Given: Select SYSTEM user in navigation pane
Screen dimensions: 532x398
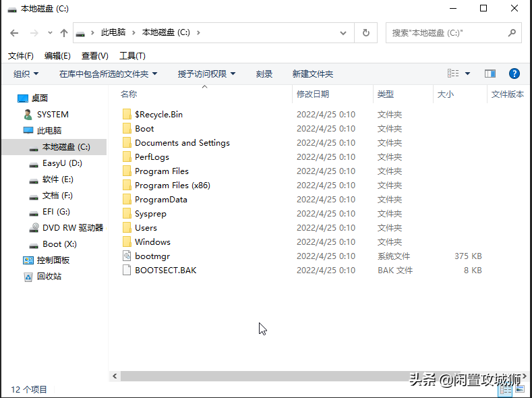Looking at the screenshot, I should 53,115.
